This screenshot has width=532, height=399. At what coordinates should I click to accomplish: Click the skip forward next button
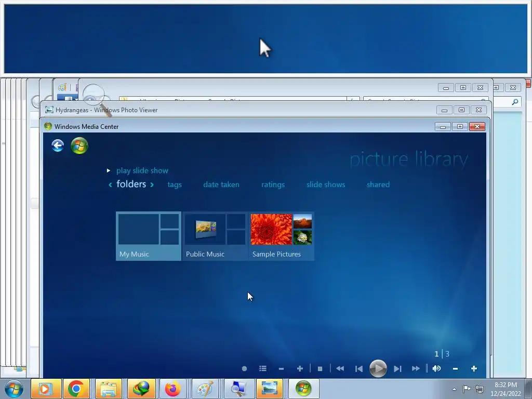pos(397,368)
